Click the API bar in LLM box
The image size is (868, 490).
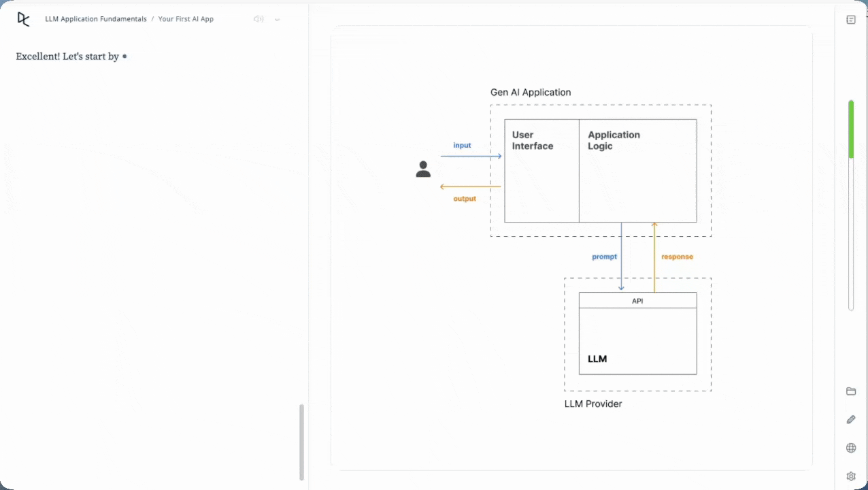tap(637, 300)
